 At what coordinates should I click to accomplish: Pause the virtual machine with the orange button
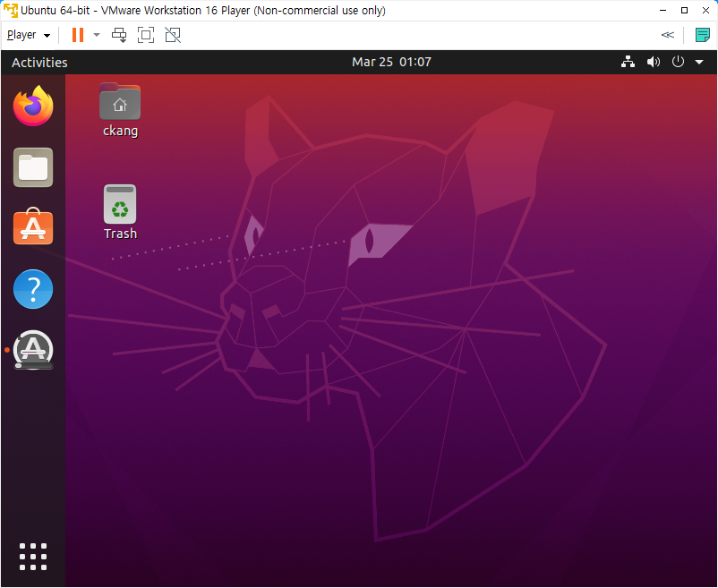point(78,35)
